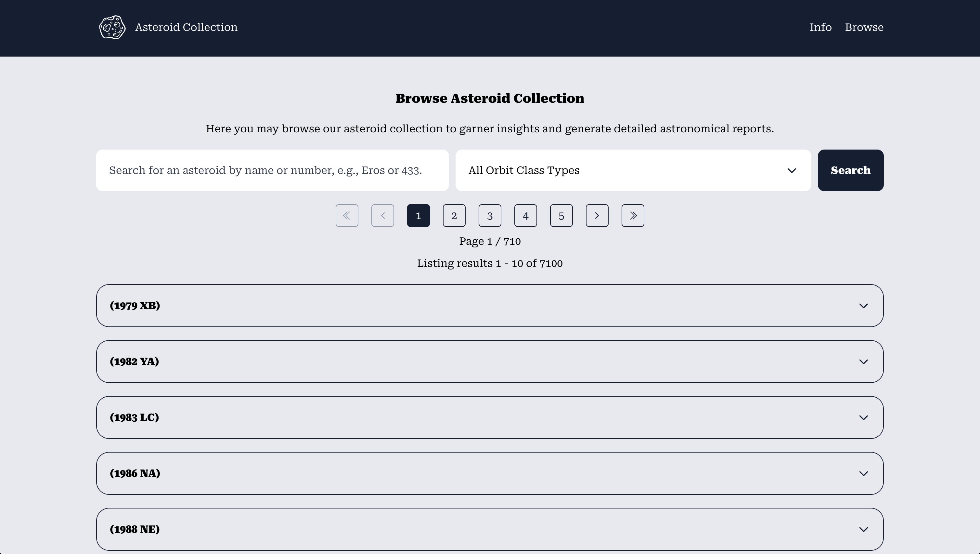Go to the first page using double-left arrows
This screenshot has height=554, width=980.
(347, 216)
